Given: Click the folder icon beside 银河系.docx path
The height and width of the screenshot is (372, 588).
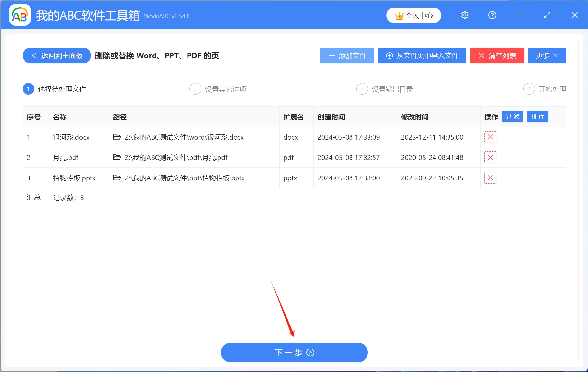Looking at the screenshot, I should point(117,137).
